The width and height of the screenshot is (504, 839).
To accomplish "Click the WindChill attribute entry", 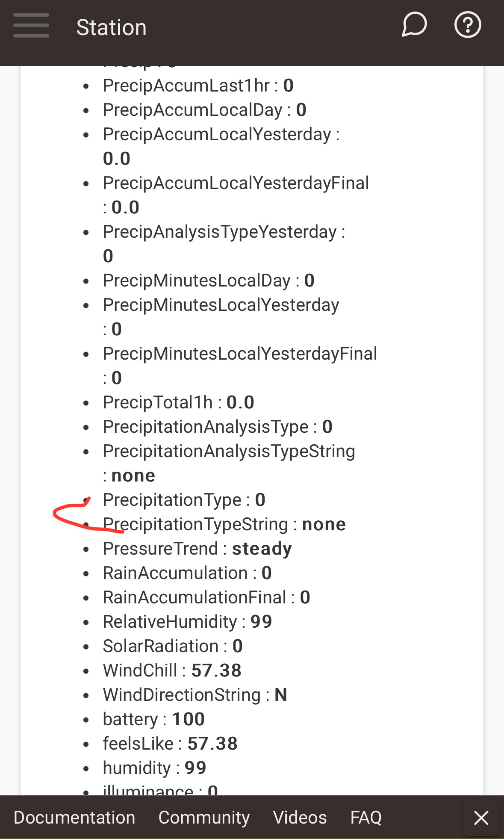I will tap(172, 671).
